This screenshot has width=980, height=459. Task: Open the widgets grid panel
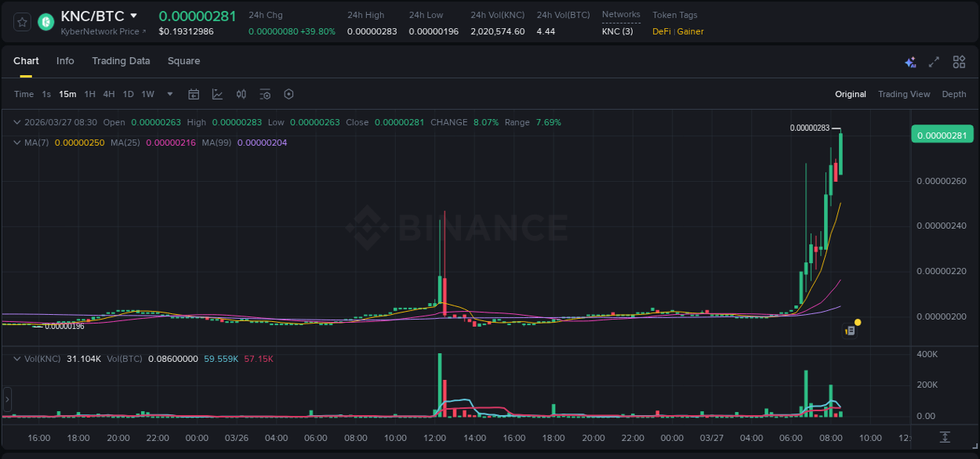coord(959,61)
